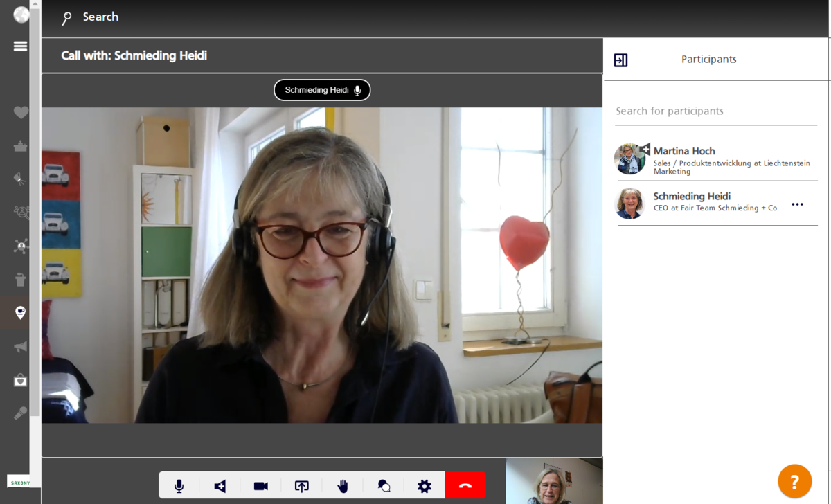The image size is (831, 504).
Task: Open options menu for Schmieding Heidi
Action: 797,204
